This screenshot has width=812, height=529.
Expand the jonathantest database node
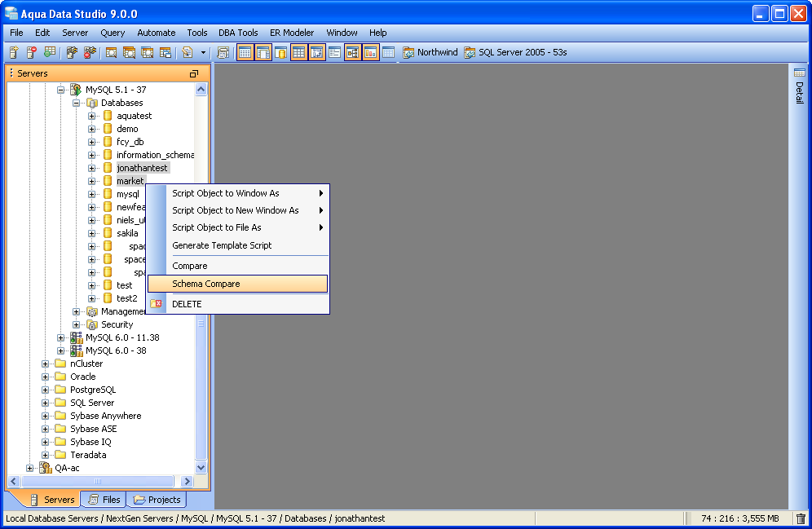[91, 168]
